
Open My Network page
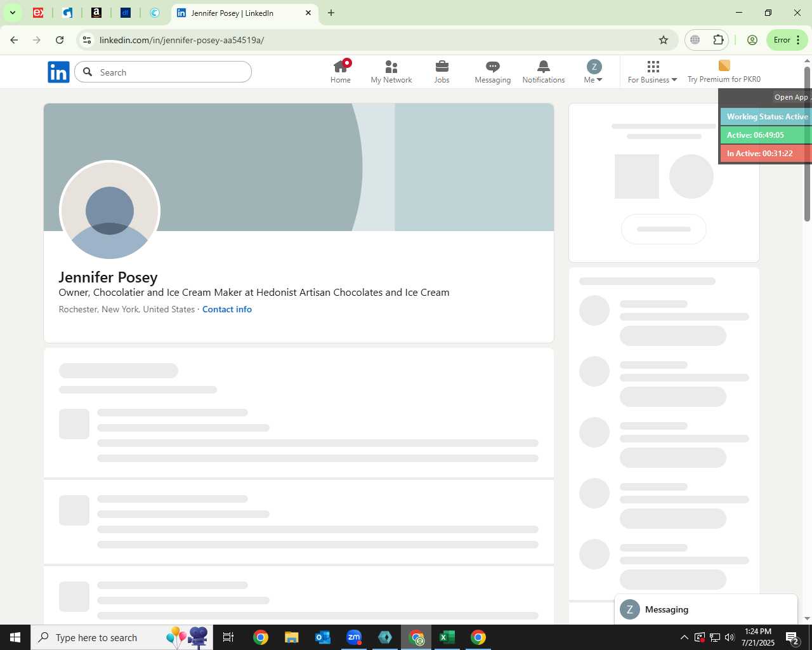coord(391,72)
